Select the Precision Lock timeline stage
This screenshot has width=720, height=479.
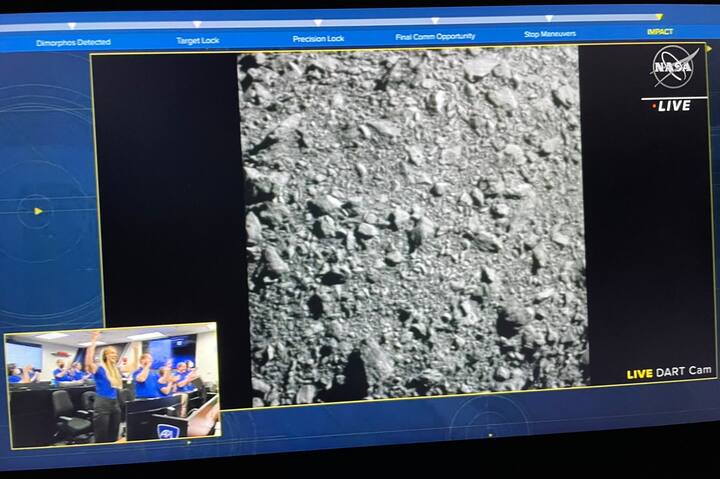click(x=318, y=38)
